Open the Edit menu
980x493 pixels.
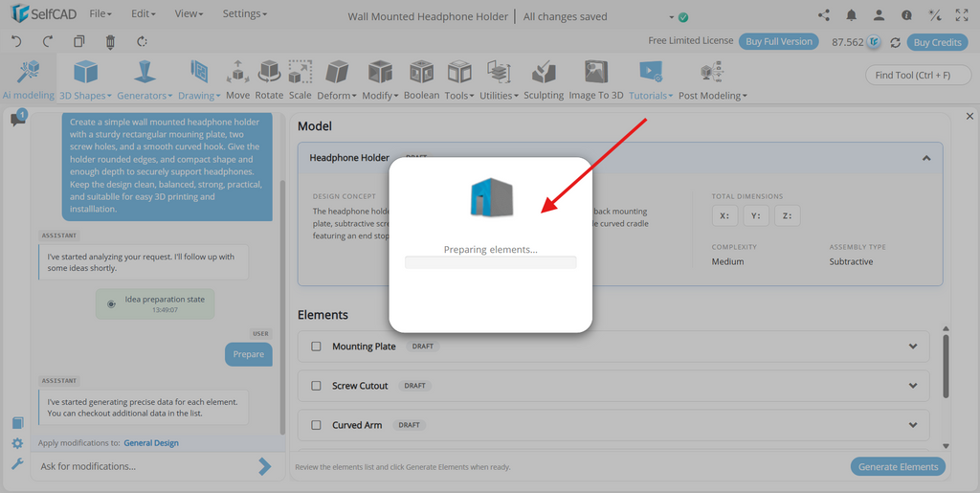tap(144, 13)
